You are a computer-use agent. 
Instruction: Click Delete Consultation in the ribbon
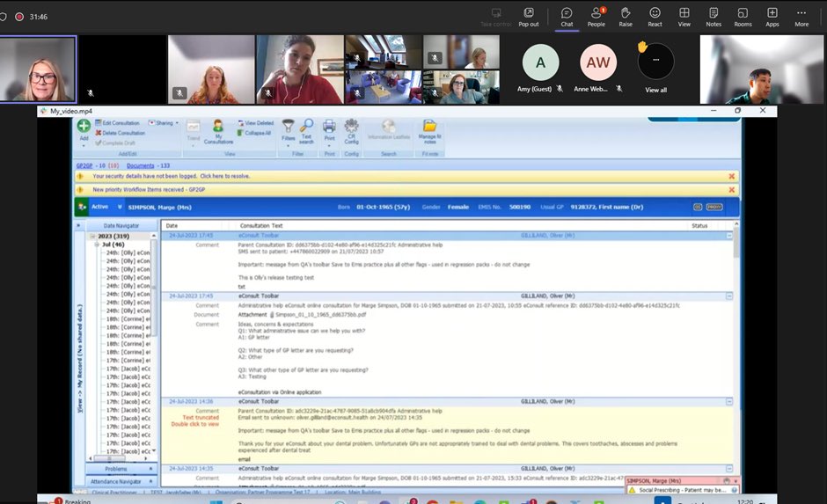click(x=121, y=133)
